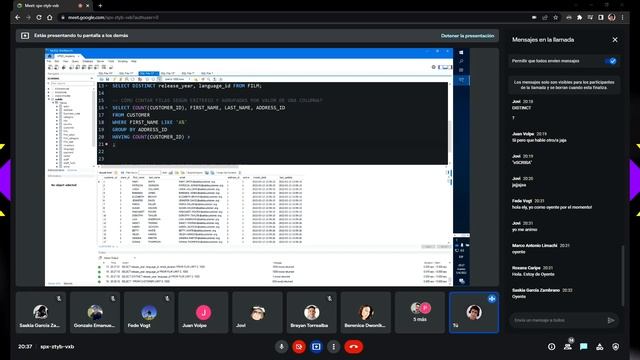This screenshot has width=640, height=360.
Task: Click the present screen button in the call bar
Action: 316,347
